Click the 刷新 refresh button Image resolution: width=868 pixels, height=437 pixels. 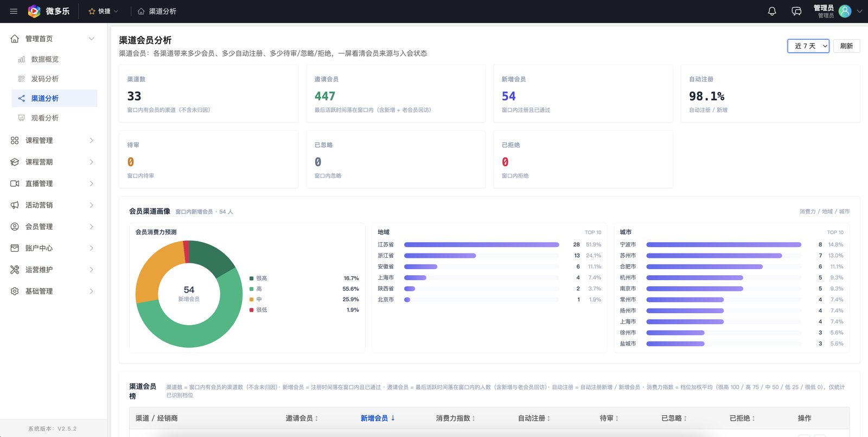pyautogui.click(x=846, y=46)
